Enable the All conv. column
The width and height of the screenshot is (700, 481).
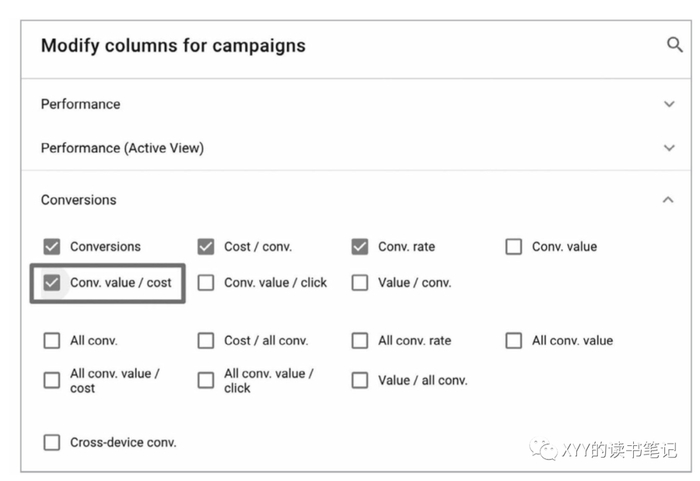tap(52, 341)
